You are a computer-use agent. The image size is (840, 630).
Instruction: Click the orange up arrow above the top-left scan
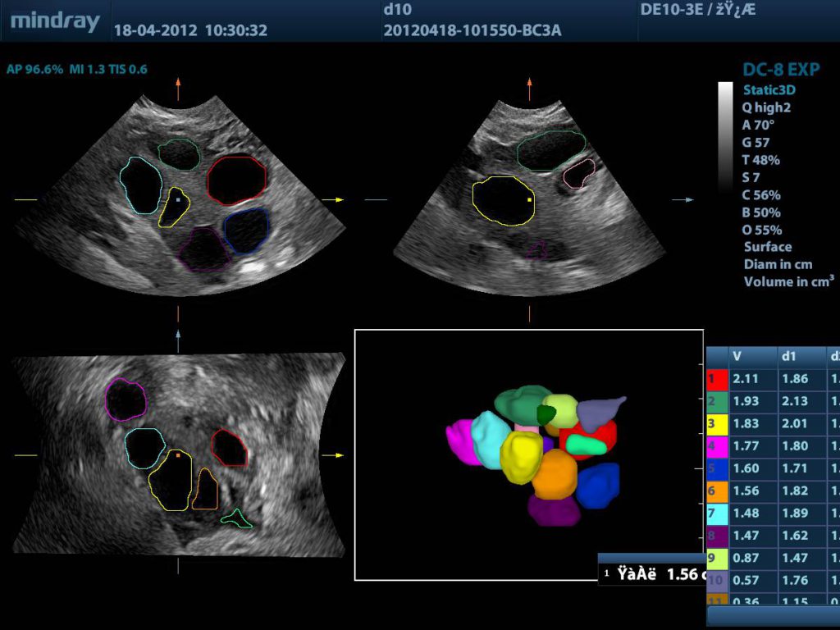[x=178, y=85]
